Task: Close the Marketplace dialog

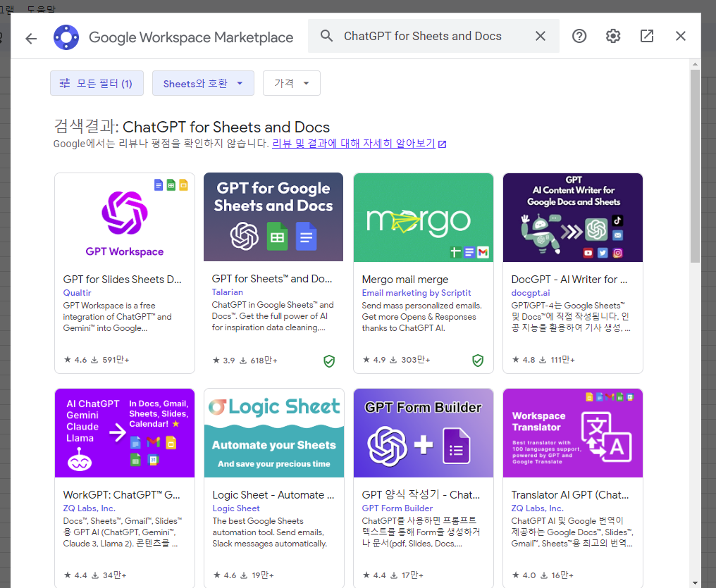Action: [680, 36]
